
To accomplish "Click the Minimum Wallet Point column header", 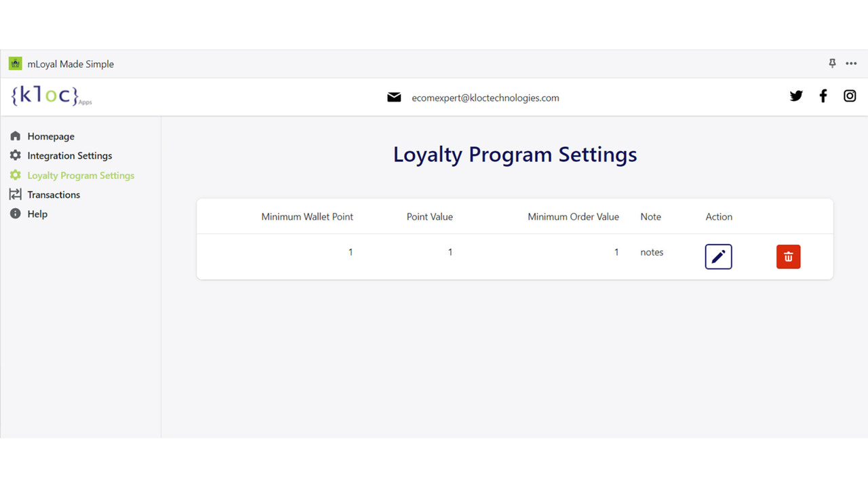I will click(307, 216).
